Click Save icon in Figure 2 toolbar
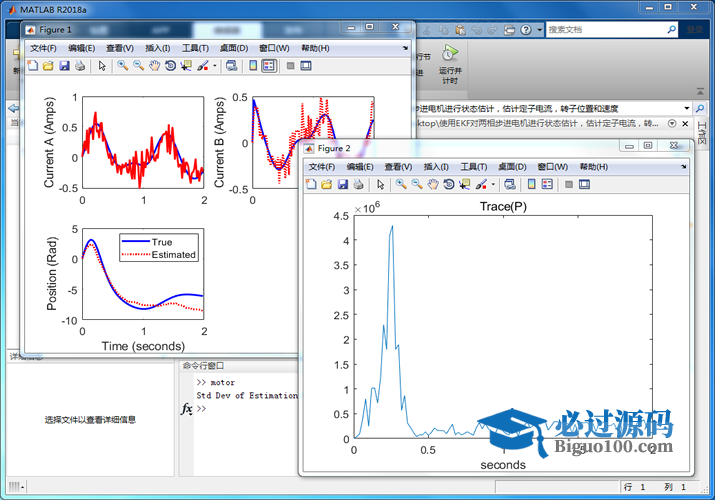This screenshot has width=715, height=500. [342, 185]
